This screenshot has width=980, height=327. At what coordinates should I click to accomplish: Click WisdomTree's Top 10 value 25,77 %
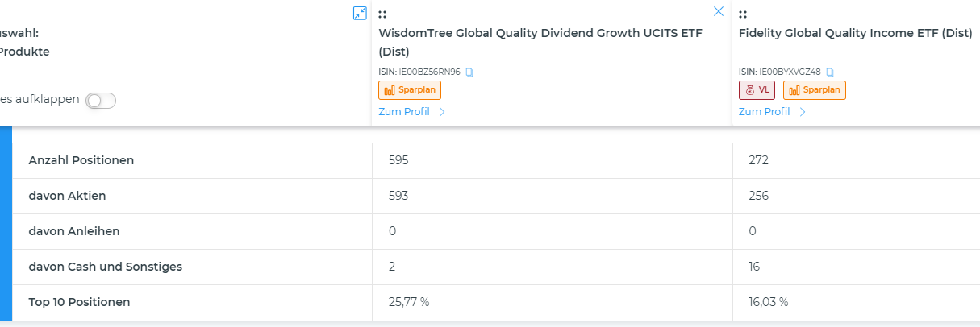[409, 302]
